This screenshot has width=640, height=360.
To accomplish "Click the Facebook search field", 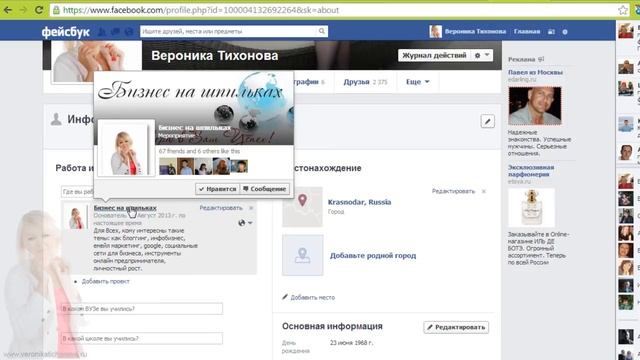I will 229,31.
